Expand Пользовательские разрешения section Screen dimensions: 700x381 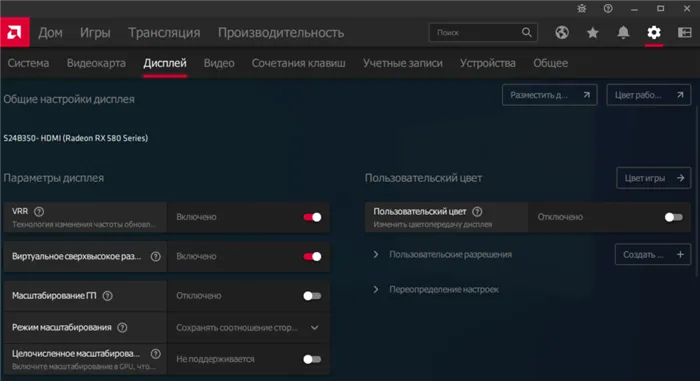tap(376, 254)
